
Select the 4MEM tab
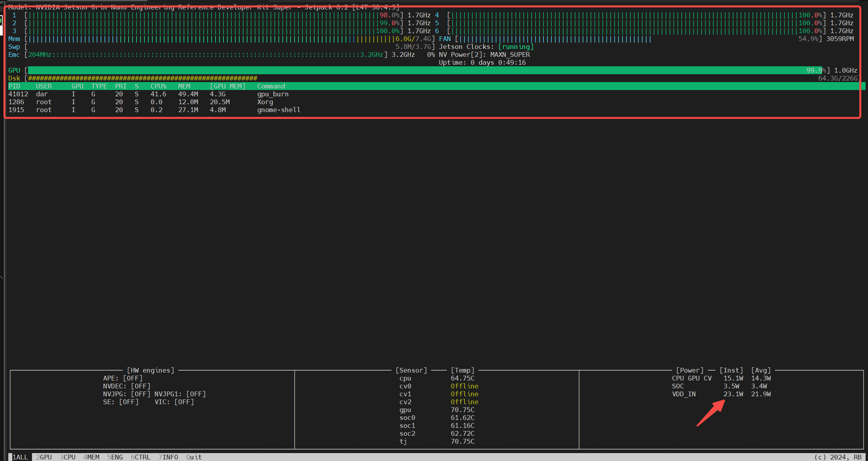point(91,457)
